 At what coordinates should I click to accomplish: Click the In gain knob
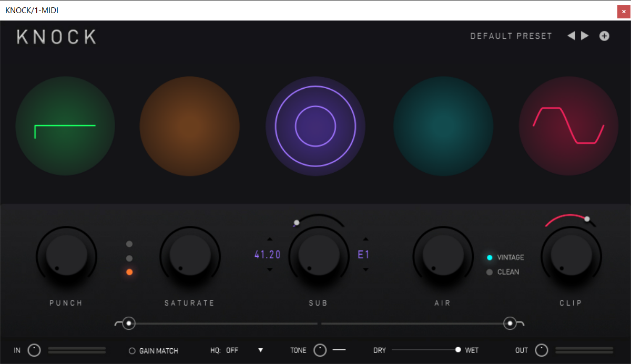(x=34, y=350)
